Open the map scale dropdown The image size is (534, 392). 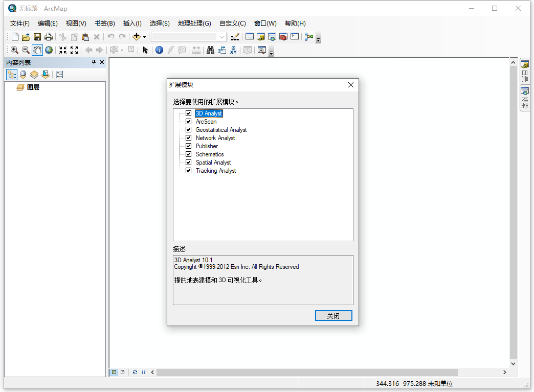(x=222, y=37)
